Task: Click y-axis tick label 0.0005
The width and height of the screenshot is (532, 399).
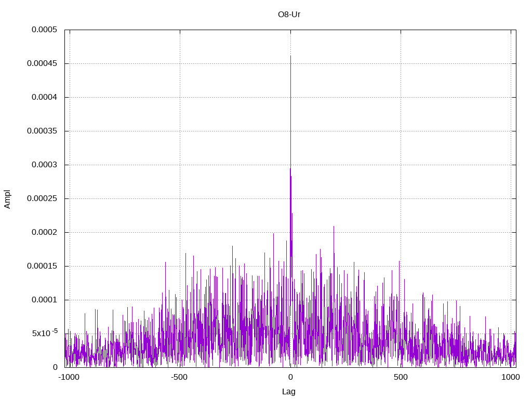Action: point(45,30)
